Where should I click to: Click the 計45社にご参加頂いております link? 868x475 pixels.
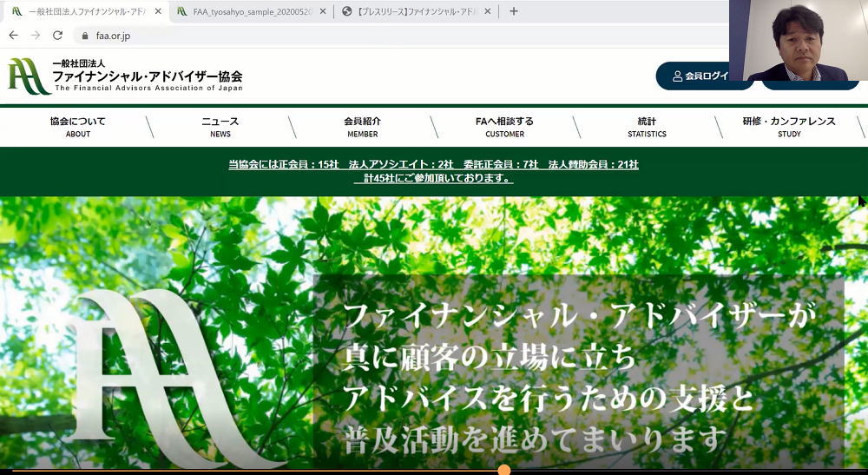pyautogui.click(x=433, y=178)
